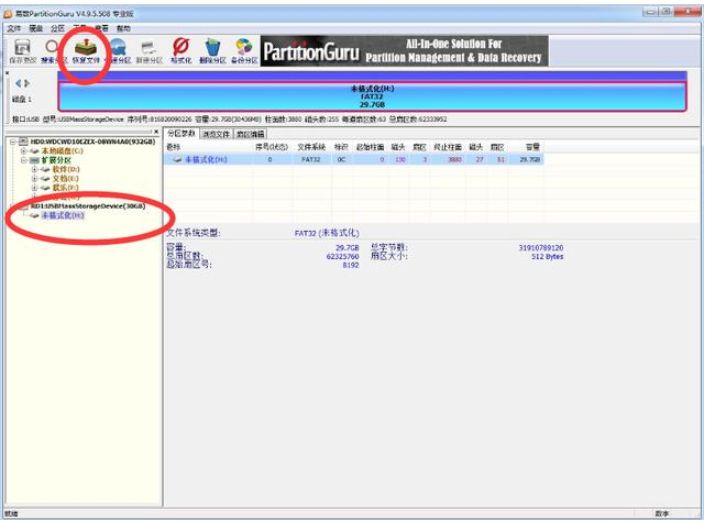Click the Quick Partition (快速分区) toolbar icon
710x525 pixels.
(118, 47)
